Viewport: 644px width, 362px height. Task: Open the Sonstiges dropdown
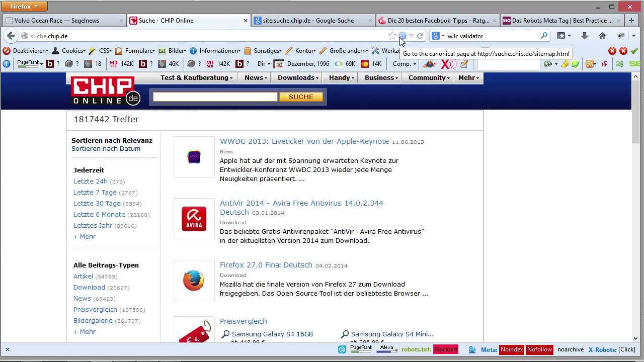(x=263, y=51)
